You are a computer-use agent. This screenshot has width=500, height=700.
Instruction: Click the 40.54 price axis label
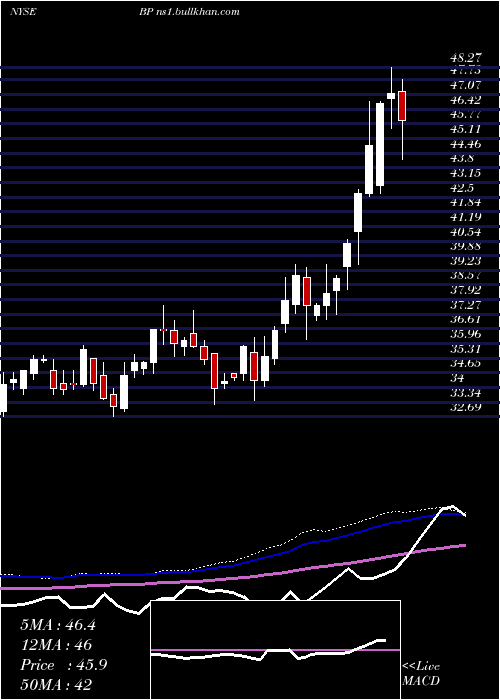click(465, 231)
